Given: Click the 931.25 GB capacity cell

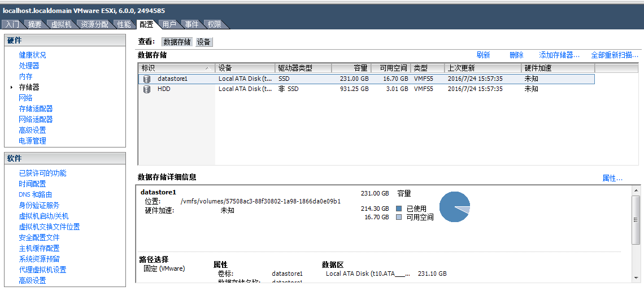Looking at the screenshot, I should pyautogui.click(x=354, y=89).
